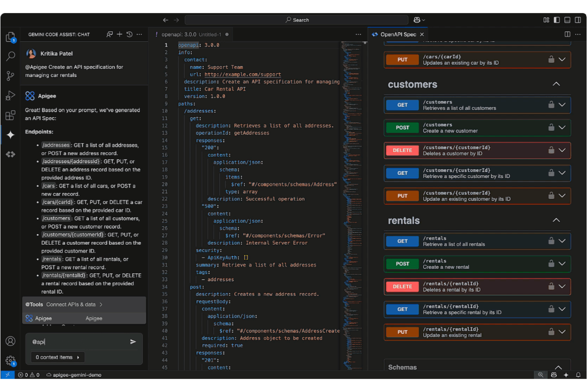This screenshot has width=588, height=392.
Task: Collapse the rentals section
Action: (x=556, y=220)
